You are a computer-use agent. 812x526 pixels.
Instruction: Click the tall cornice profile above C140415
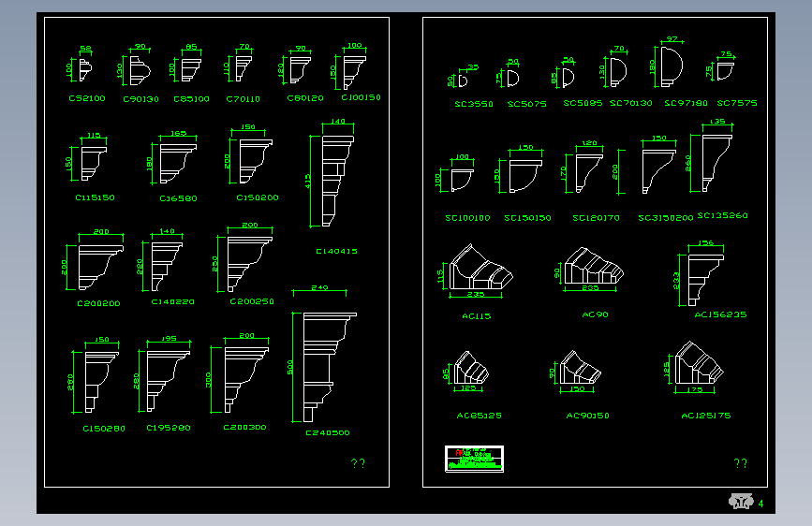pos(338,182)
